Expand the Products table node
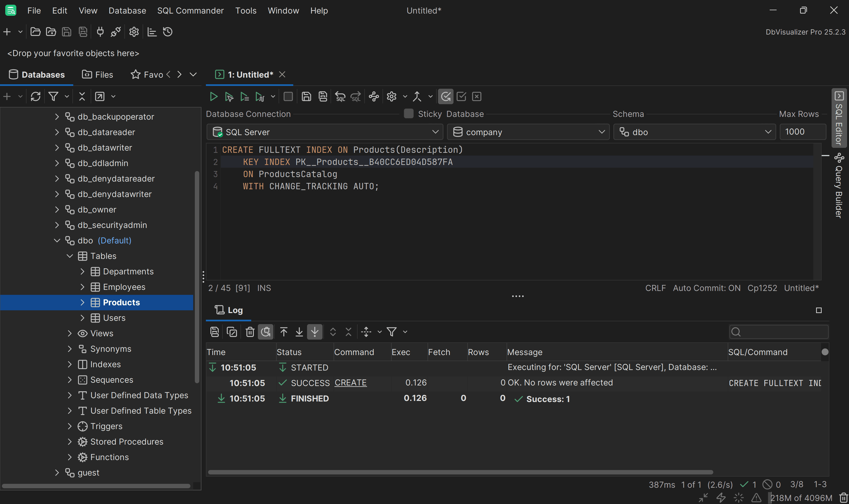The height and width of the screenshot is (504, 849). 82,302
